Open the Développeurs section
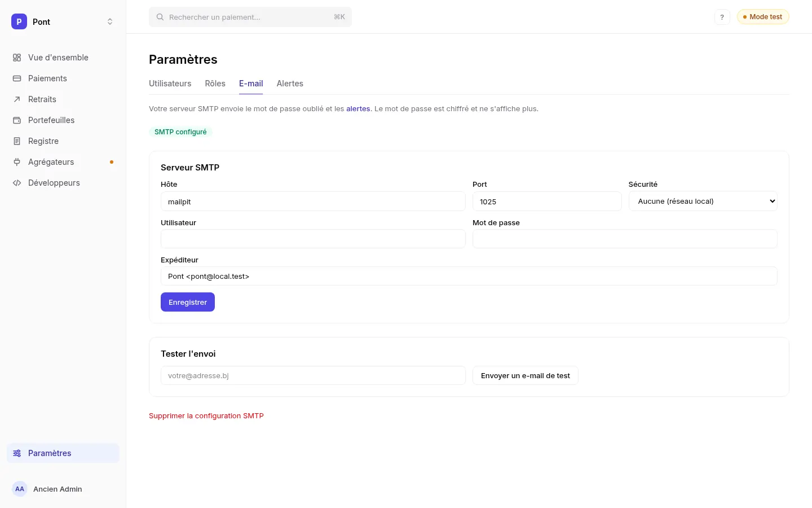812x508 pixels. [63, 183]
